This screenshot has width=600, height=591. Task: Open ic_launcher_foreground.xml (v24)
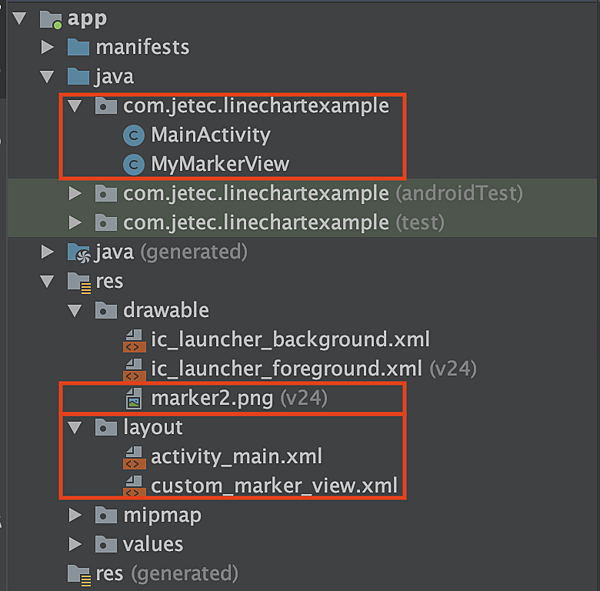coord(314,369)
